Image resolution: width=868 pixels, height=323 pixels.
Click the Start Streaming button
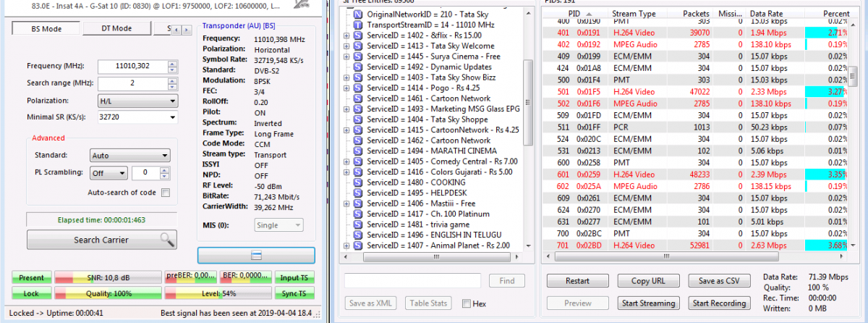pos(649,303)
